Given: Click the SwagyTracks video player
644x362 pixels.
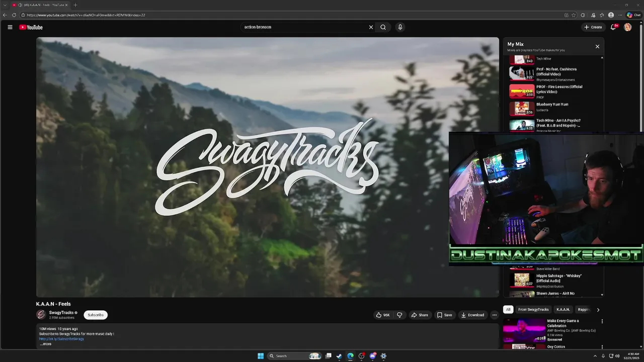Looking at the screenshot, I should 267,167.
